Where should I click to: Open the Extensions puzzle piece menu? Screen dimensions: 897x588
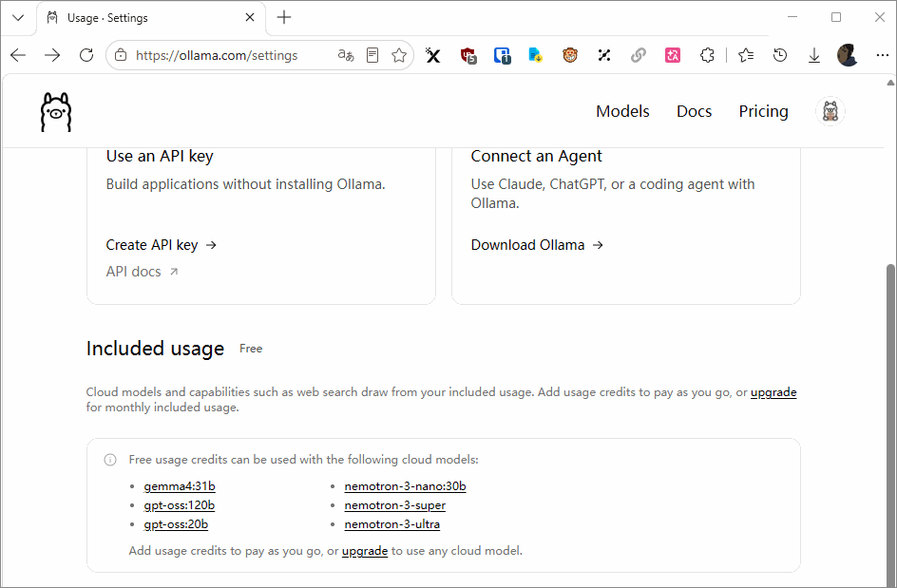pos(707,55)
